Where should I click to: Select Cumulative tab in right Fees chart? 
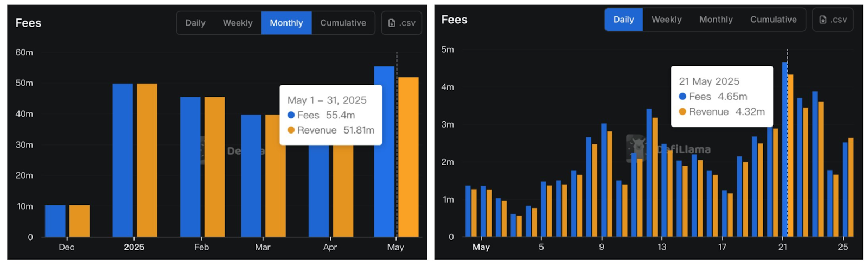click(774, 20)
